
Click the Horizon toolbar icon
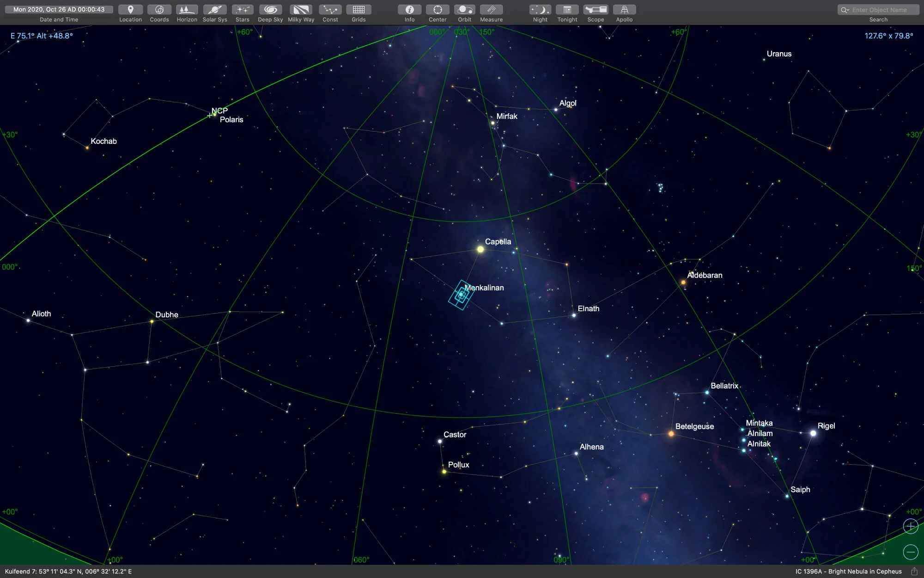[187, 10]
